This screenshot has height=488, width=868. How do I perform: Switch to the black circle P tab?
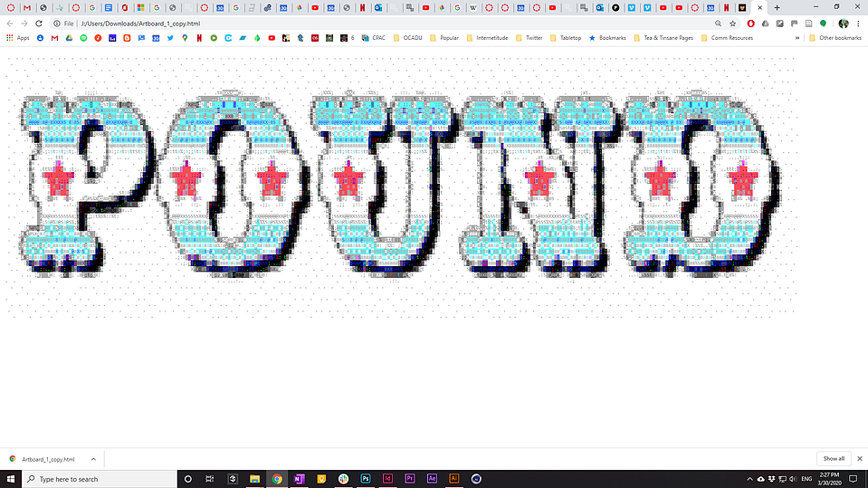615,8
